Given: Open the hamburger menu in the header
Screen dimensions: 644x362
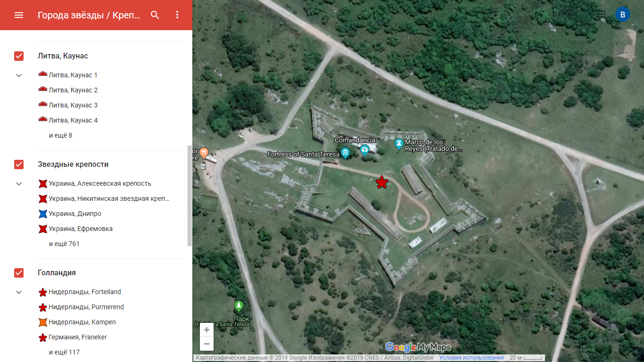Looking at the screenshot, I should coord(19,15).
